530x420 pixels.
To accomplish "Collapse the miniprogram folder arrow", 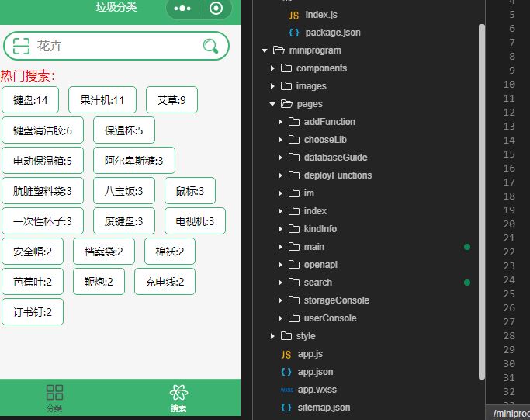I will coord(265,50).
